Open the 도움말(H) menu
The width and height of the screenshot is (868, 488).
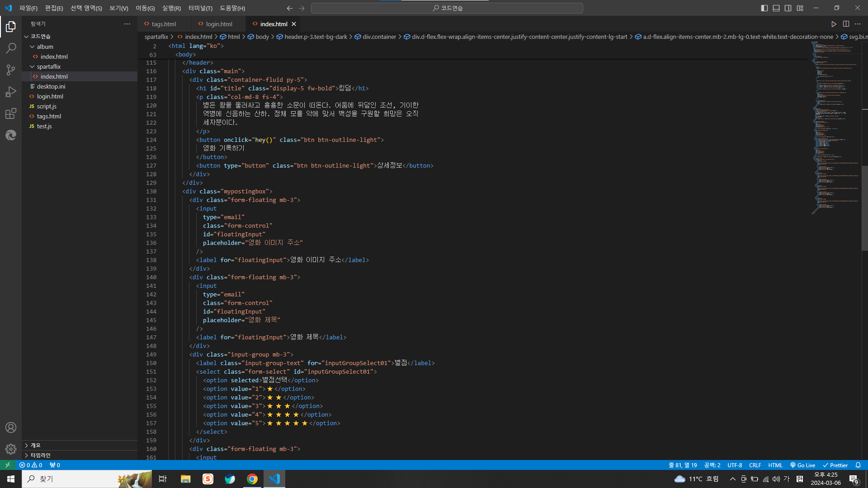pyautogui.click(x=232, y=8)
